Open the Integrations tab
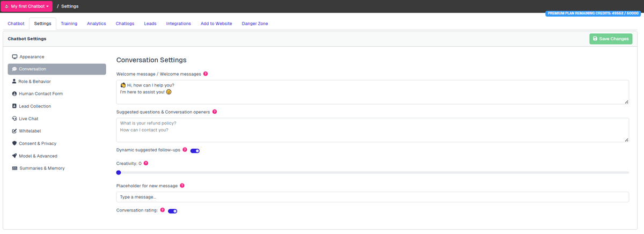 click(x=178, y=24)
